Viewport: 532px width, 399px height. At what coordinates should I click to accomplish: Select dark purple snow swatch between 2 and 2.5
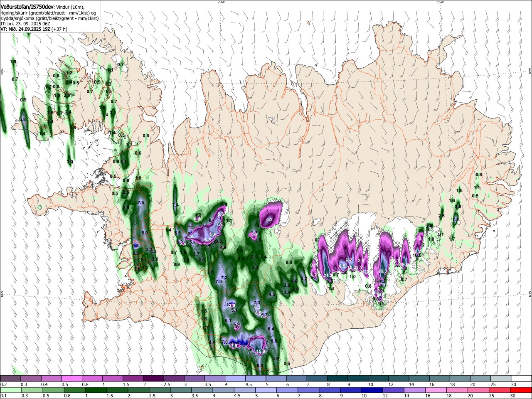pyautogui.click(x=153, y=378)
